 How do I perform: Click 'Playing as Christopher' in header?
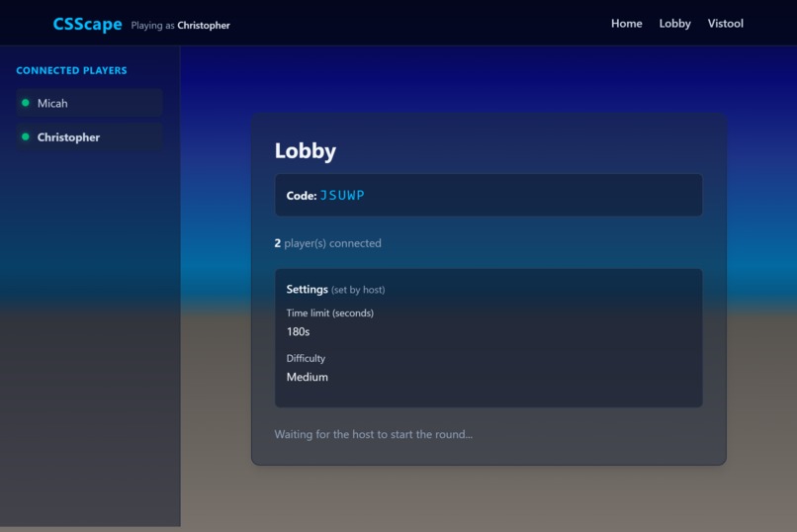[180, 26]
